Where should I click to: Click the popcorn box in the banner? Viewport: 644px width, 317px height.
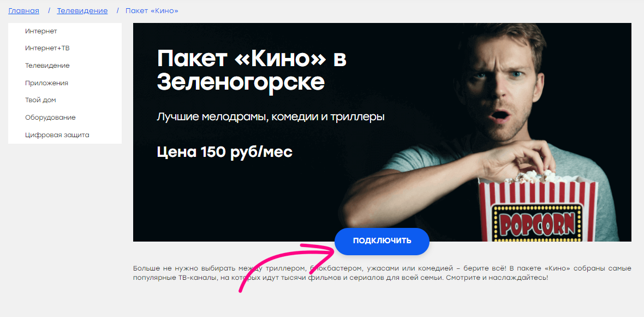pyautogui.click(x=537, y=210)
